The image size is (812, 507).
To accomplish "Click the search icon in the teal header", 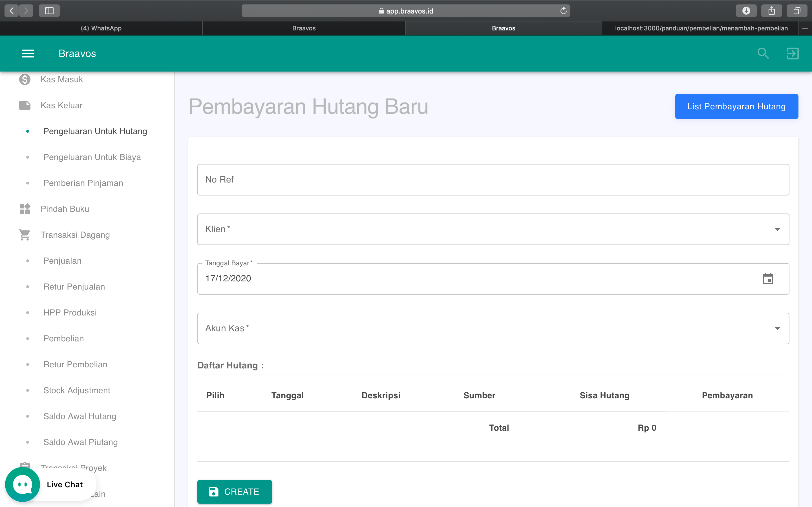I will 763,53.
